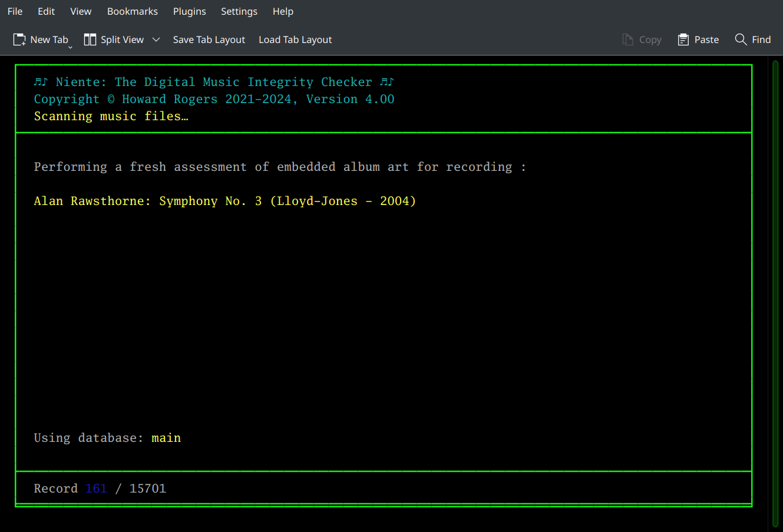Screen dimensions: 783x532
Task: Open the Help menu
Action: [283, 11]
